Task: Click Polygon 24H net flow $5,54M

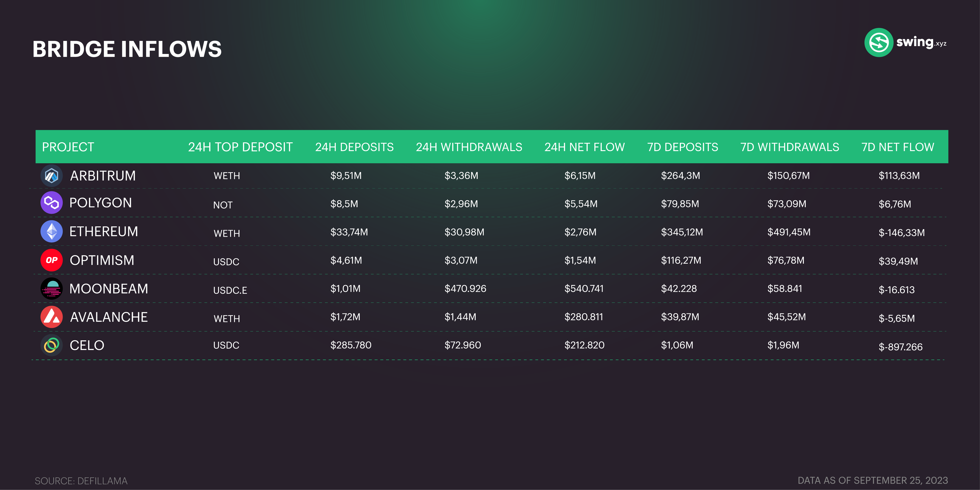Action: (581, 204)
